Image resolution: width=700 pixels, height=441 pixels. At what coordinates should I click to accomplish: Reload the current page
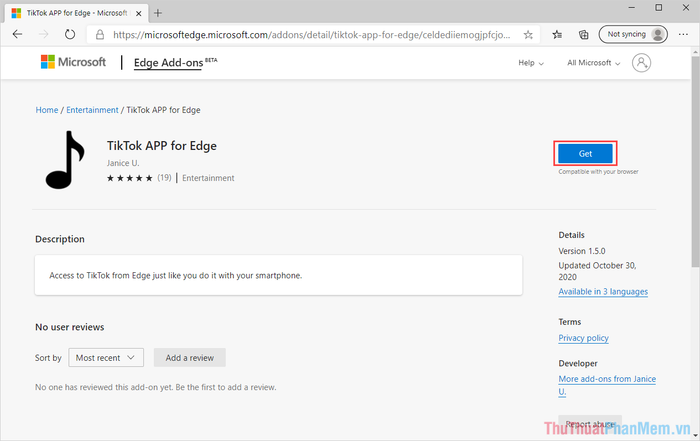coord(70,34)
